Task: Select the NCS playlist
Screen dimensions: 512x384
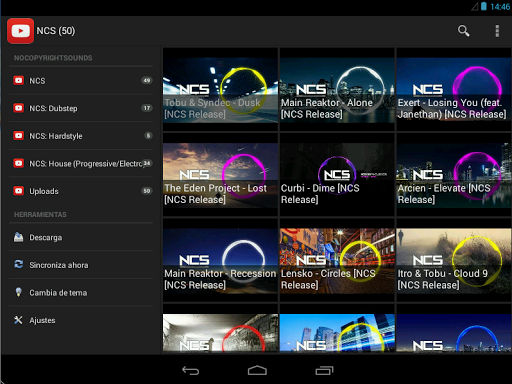Action: [x=81, y=81]
